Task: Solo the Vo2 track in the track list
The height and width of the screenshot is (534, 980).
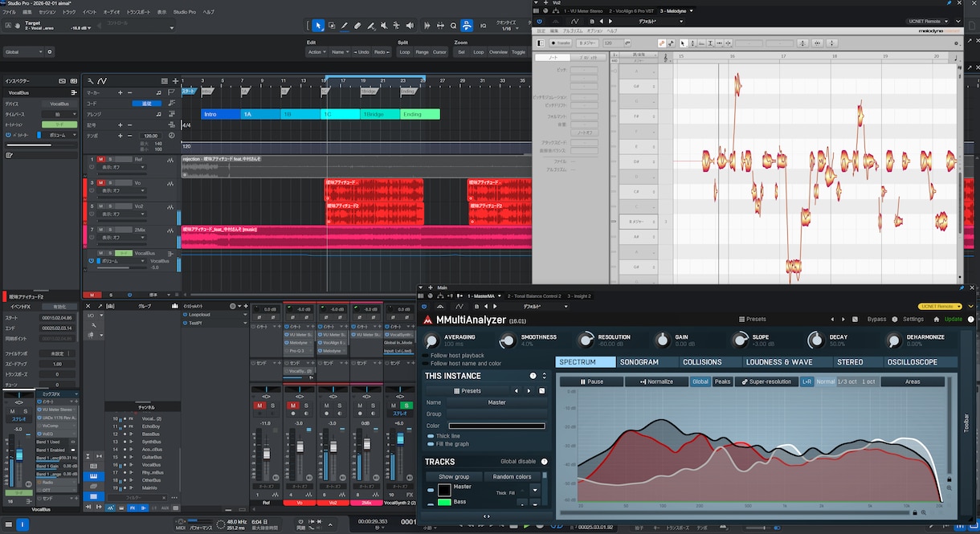Action: [x=111, y=206]
